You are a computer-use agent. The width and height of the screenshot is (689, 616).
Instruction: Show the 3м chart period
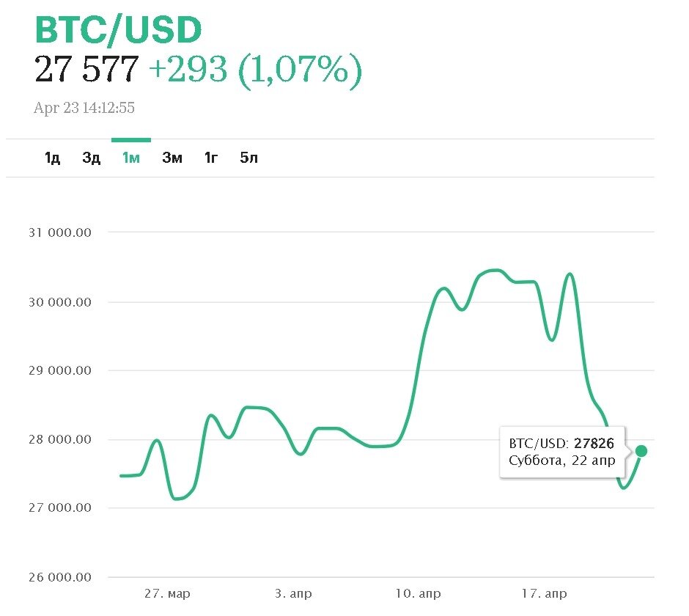172,158
